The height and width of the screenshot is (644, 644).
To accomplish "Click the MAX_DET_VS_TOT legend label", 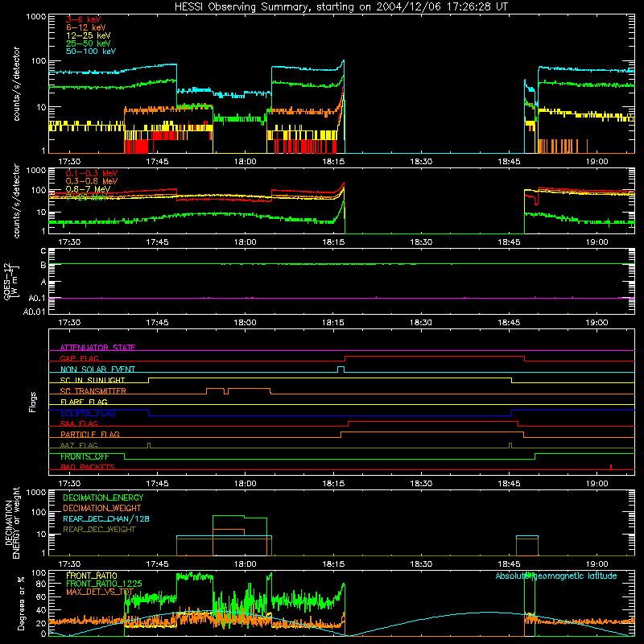I will point(100,592).
